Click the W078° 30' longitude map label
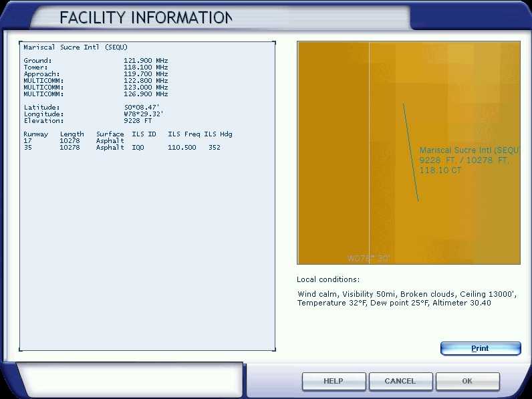This screenshot has width=532, height=399. pos(368,258)
